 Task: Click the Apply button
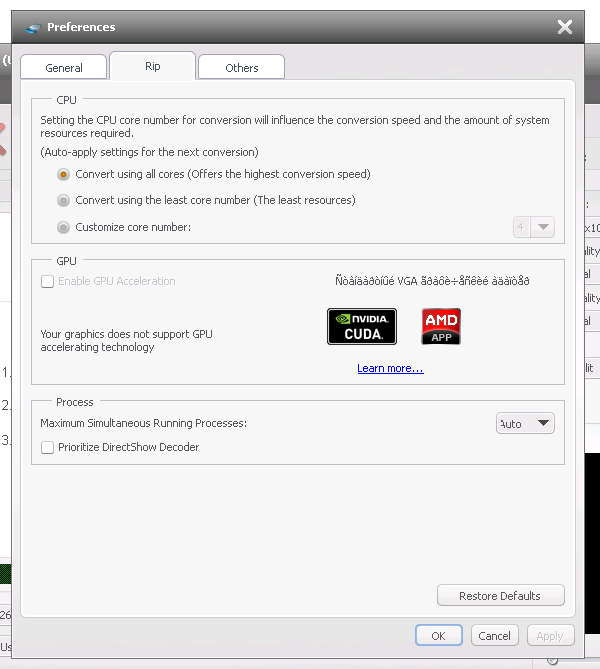pos(550,636)
